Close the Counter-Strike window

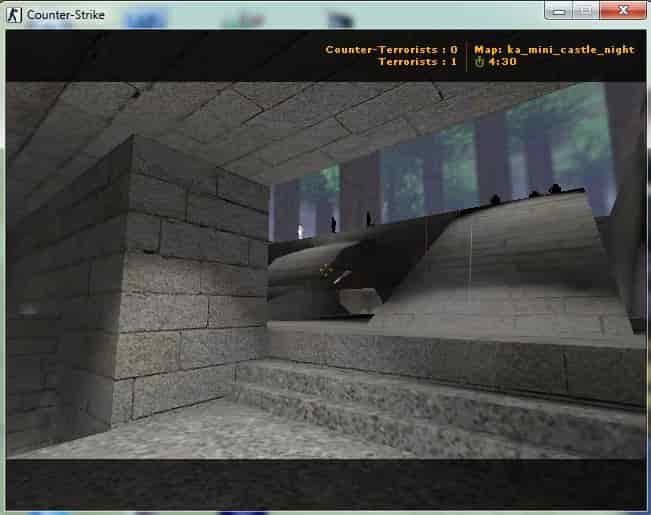[x=623, y=11]
